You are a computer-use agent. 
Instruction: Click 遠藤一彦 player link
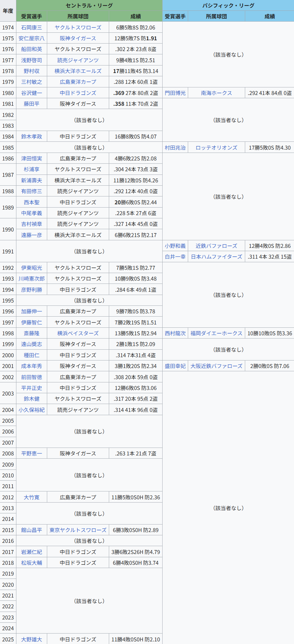(31, 235)
